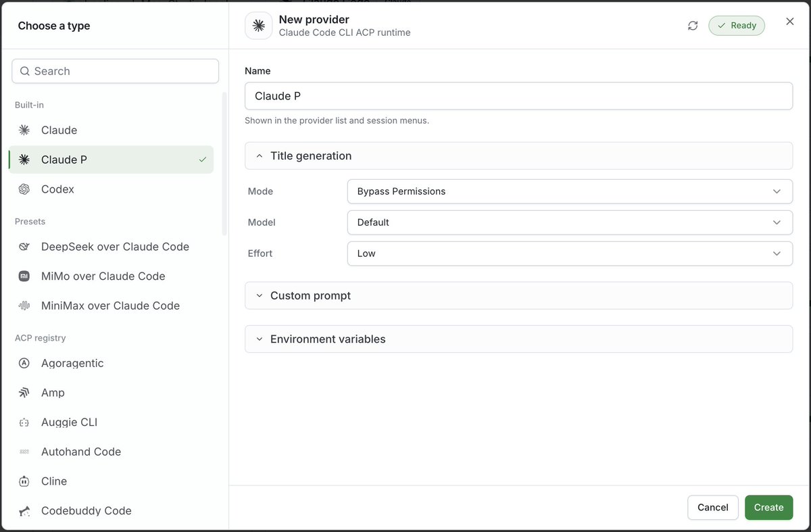Select Cline in the registry list
811x532 pixels.
pos(111,481)
